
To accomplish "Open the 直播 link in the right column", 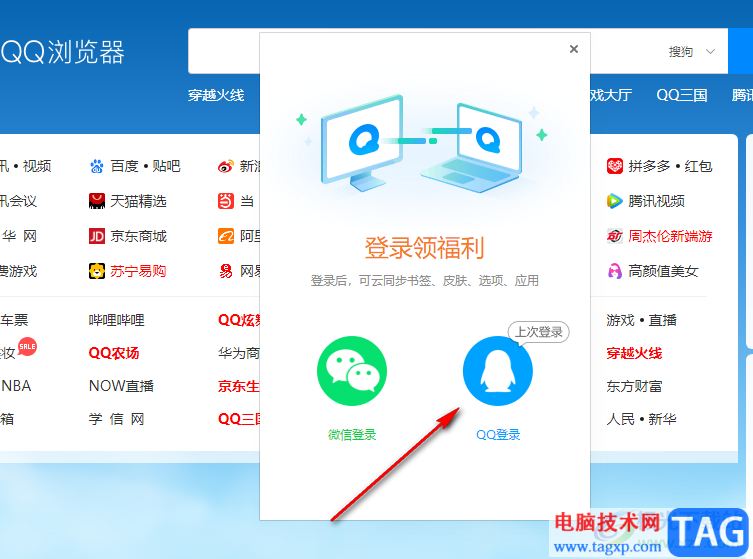I will [662, 320].
